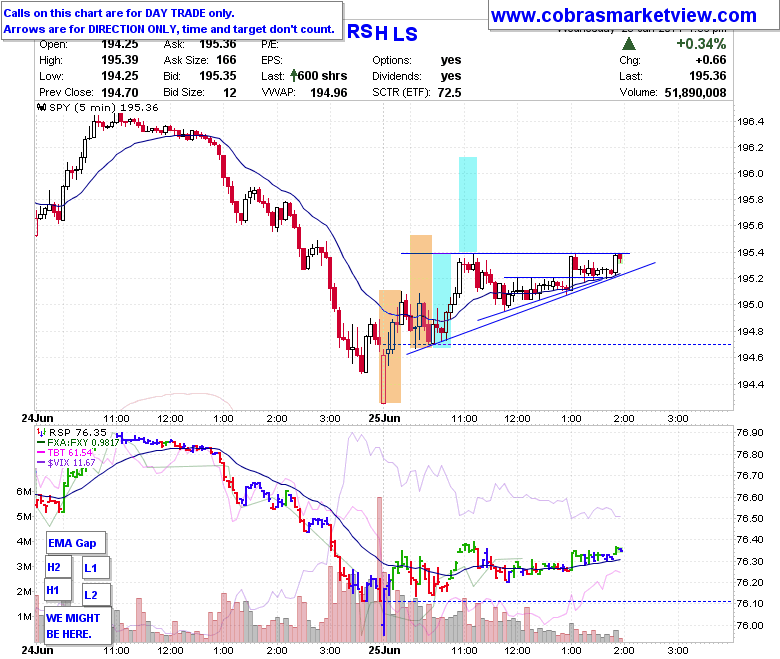Click the 76.90 lower price axis label

click(750, 433)
